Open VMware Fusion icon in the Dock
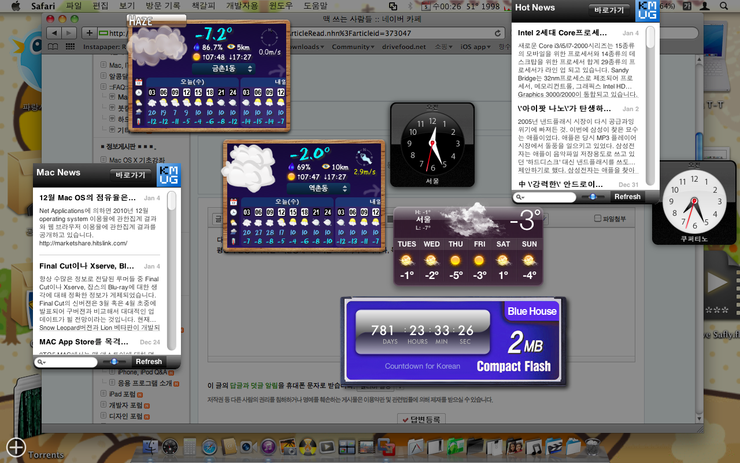 (386, 446)
